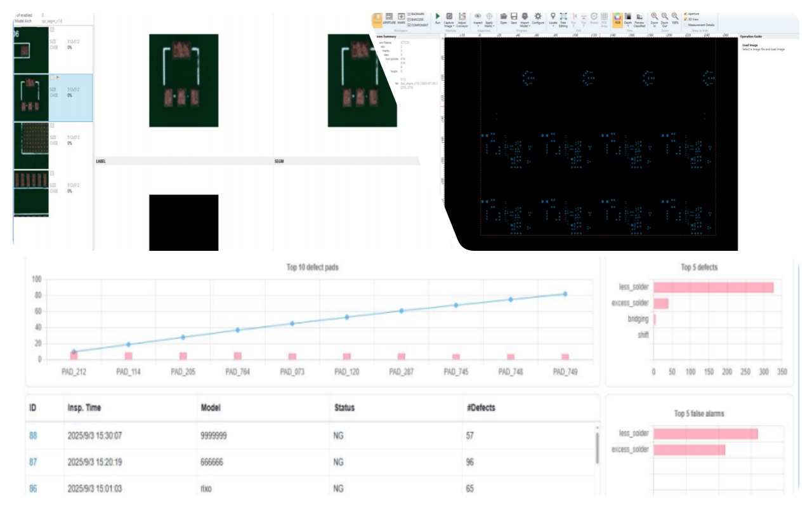Enable the Measurement Details checkbox

tap(686, 25)
